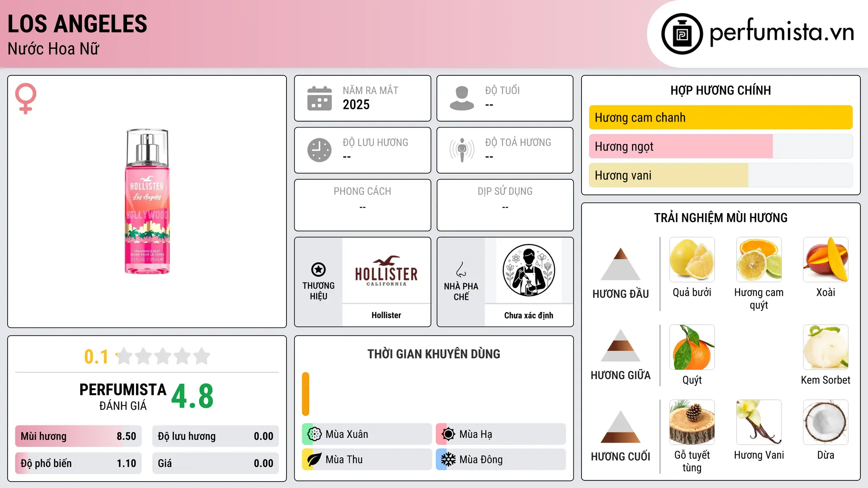Click the Phong cách card
The height and width of the screenshot is (488, 868).
click(x=363, y=205)
